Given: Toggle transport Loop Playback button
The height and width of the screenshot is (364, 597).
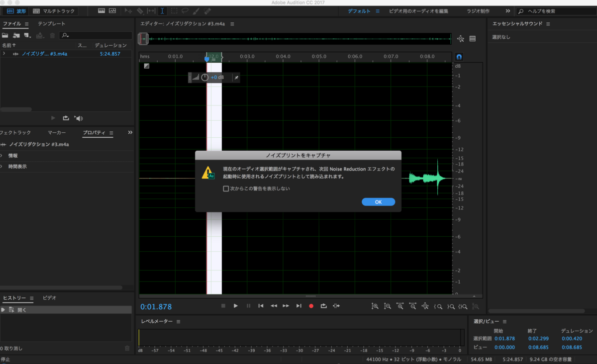Looking at the screenshot, I should coord(324,306).
